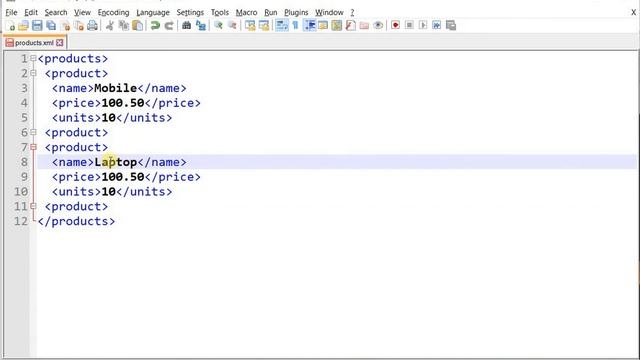Click the units value 10 on line 5
The image size is (640, 360).
coord(109,118)
